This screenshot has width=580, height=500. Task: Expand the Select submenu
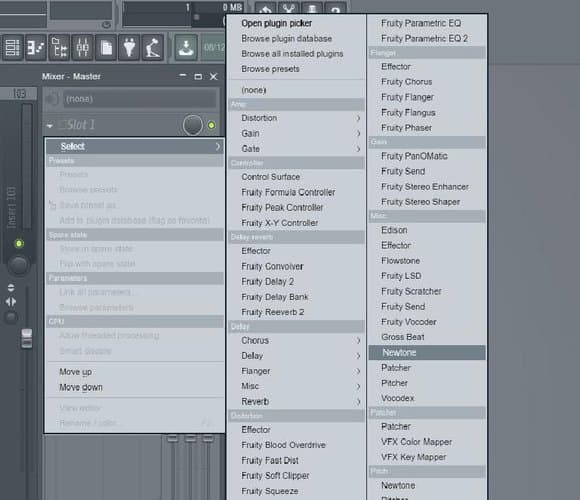tap(135, 146)
